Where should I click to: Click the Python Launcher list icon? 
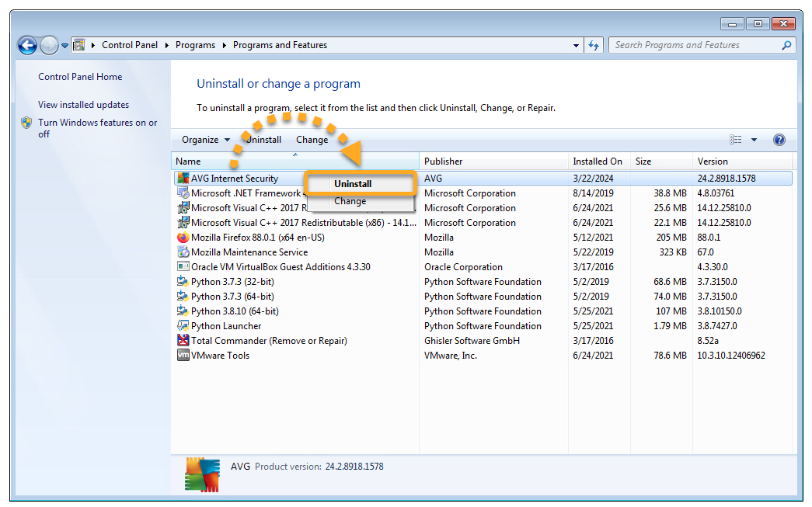tap(183, 326)
